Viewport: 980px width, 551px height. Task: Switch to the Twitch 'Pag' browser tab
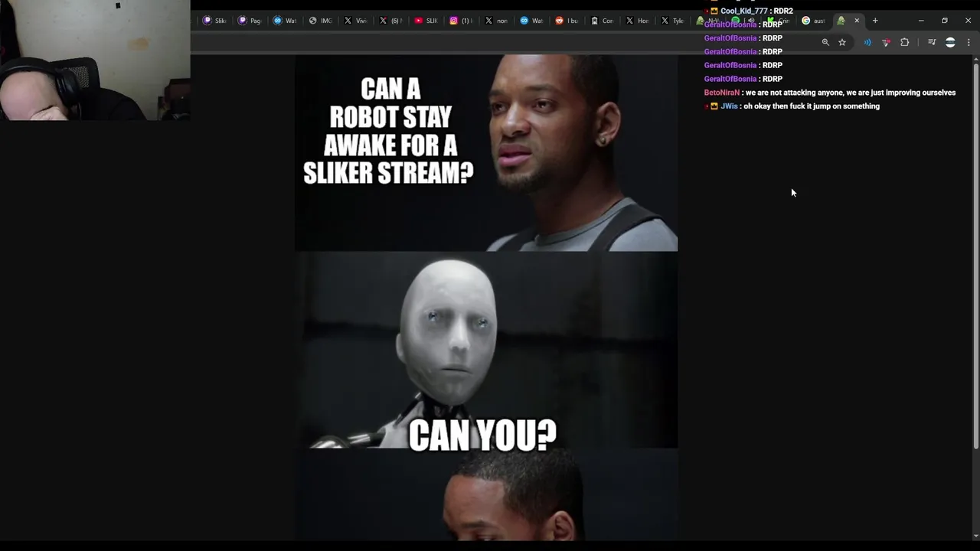[x=250, y=21]
